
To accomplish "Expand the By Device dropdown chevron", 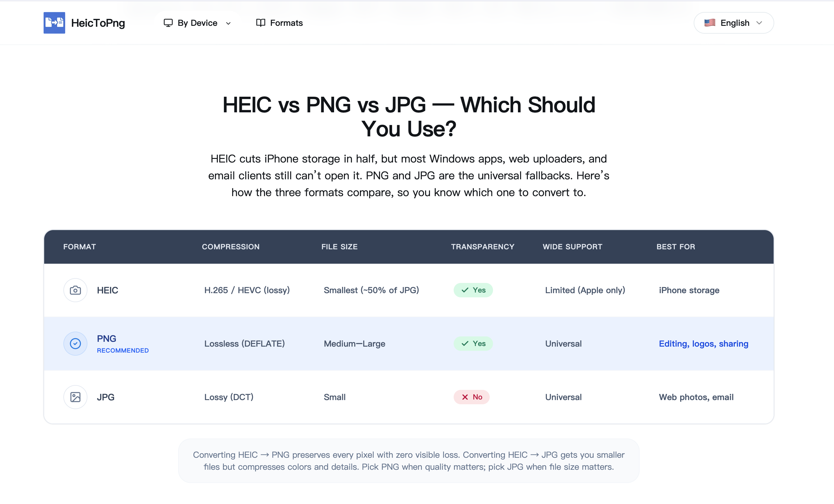I will point(228,23).
